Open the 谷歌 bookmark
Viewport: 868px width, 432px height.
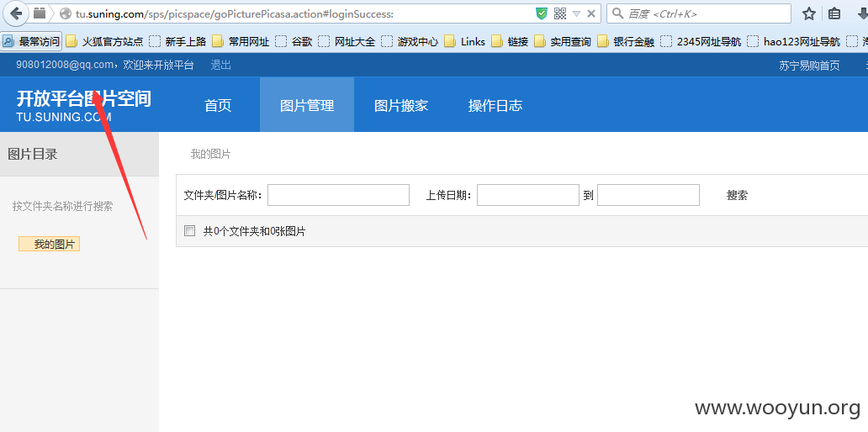tap(294, 41)
